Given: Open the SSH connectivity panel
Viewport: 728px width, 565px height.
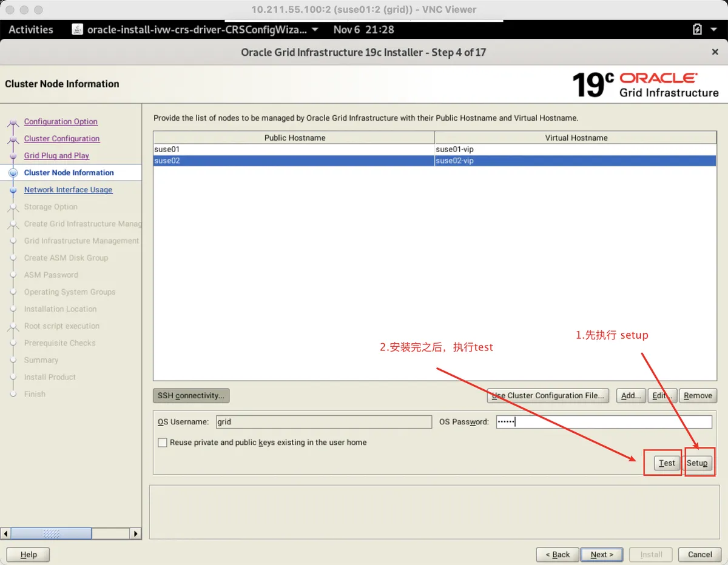Looking at the screenshot, I should (x=190, y=395).
